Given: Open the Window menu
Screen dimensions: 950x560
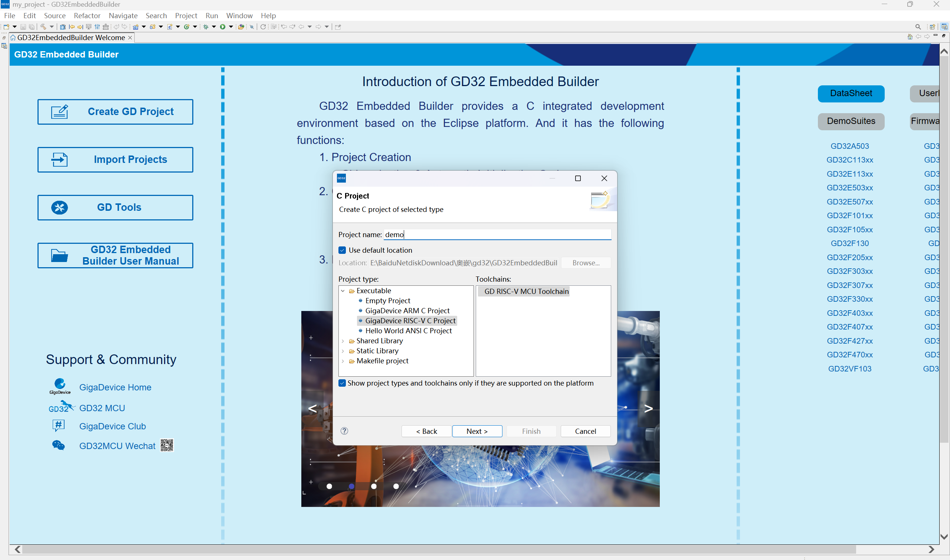Looking at the screenshot, I should [x=239, y=16].
